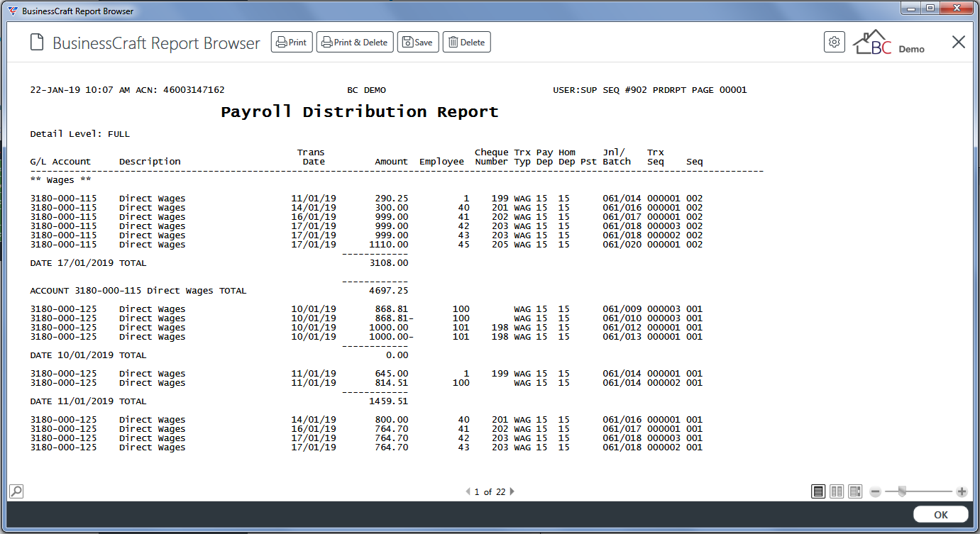The height and width of the screenshot is (534, 980).
Task: Click the header 'USER:SUP SEQ #902' text
Action: pos(600,90)
